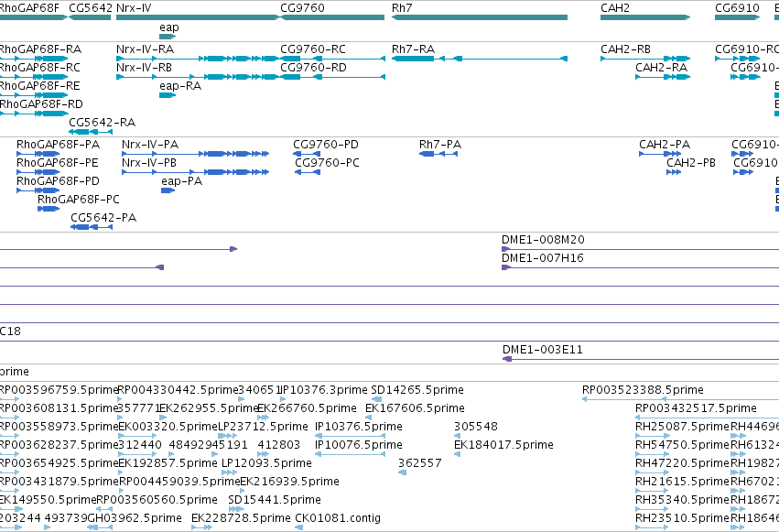Viewport: 779px width, 532px height.
Task: Select the CAH2-RA transcript
Action: pos(663,77)
